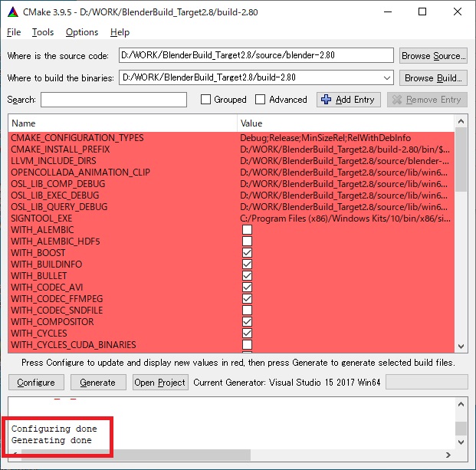Image resolution: width=476 pixels, height=470 pixels.
Task: Click the Value column header
Action: click(x=346, y=123)
